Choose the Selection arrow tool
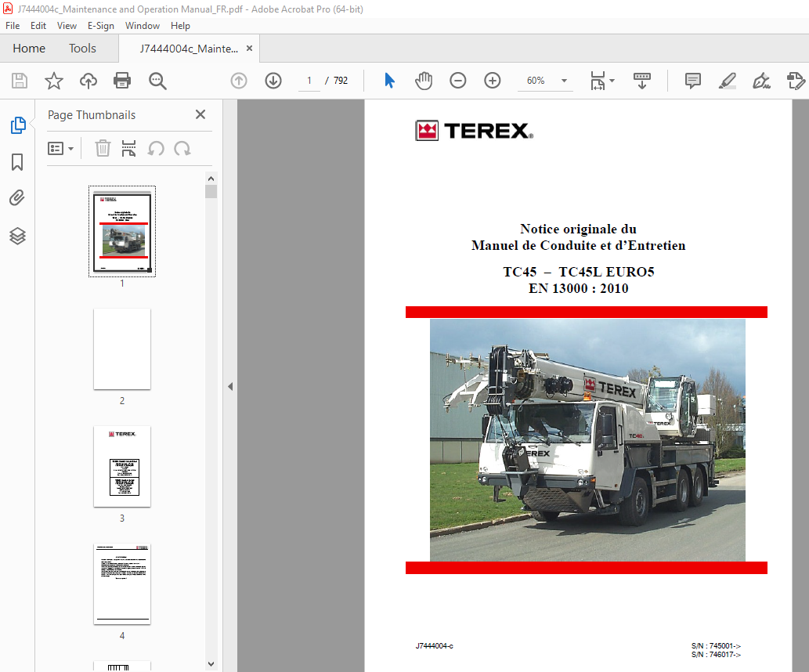 [389, 81]
